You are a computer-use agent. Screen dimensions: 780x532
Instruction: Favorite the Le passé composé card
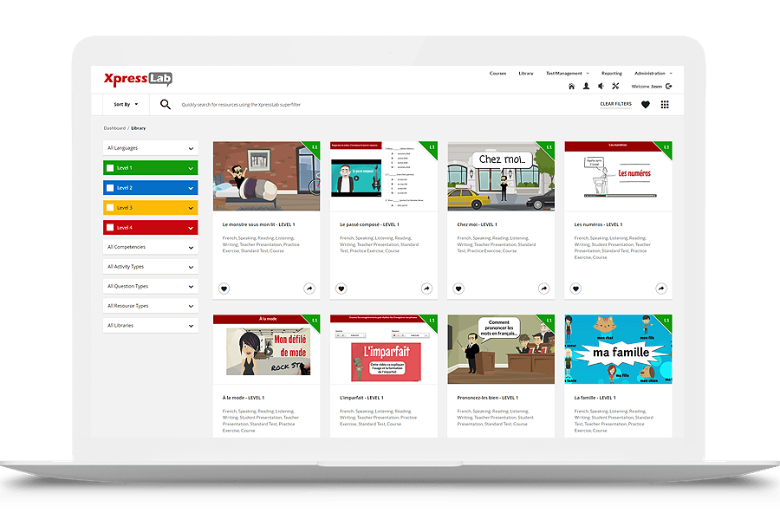[341, 289]
